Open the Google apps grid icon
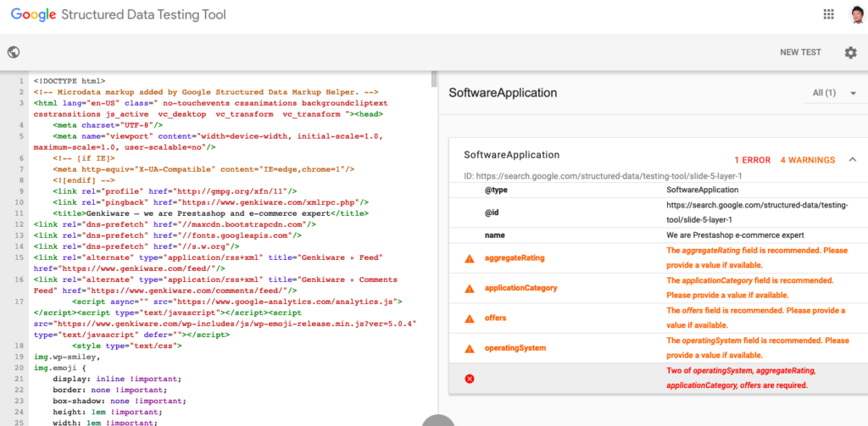Image resolution: width=868 pixels, height=426 pixels. click(x=829, y=14)
